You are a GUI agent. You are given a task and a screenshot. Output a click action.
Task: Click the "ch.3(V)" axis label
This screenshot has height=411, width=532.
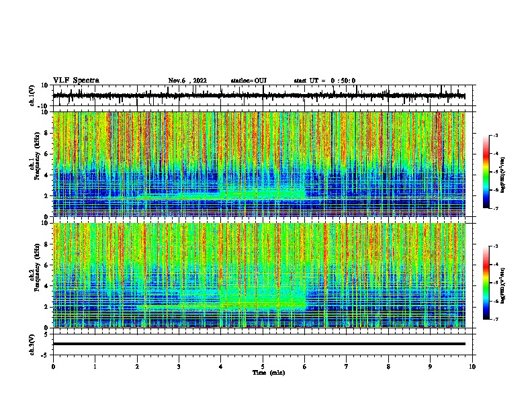tap(32, 345)
